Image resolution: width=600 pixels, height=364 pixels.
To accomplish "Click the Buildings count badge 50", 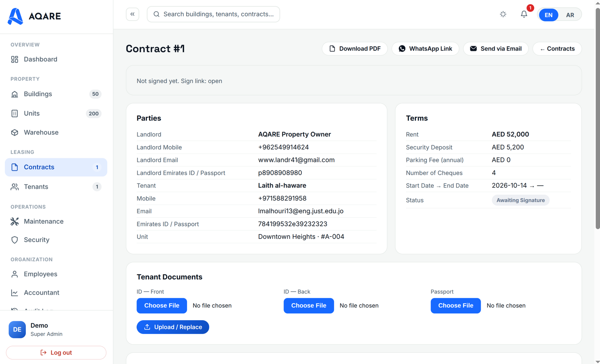I will pyautogui.click(x=95, y=94).
